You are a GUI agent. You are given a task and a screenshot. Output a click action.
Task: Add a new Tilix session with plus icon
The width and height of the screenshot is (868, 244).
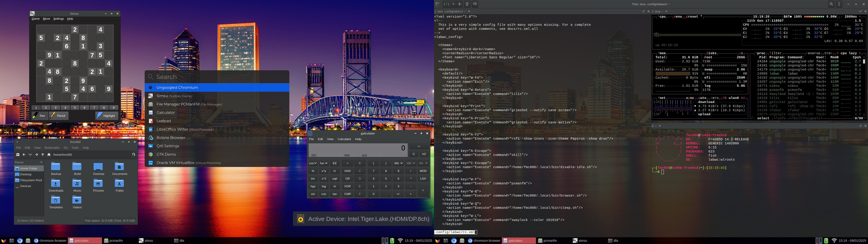(x=459, y=4)
